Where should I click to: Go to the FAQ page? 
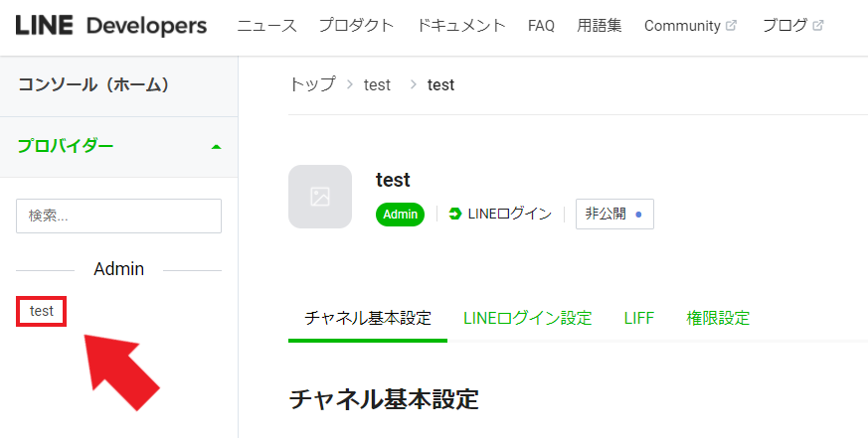(x=541, y=26)
